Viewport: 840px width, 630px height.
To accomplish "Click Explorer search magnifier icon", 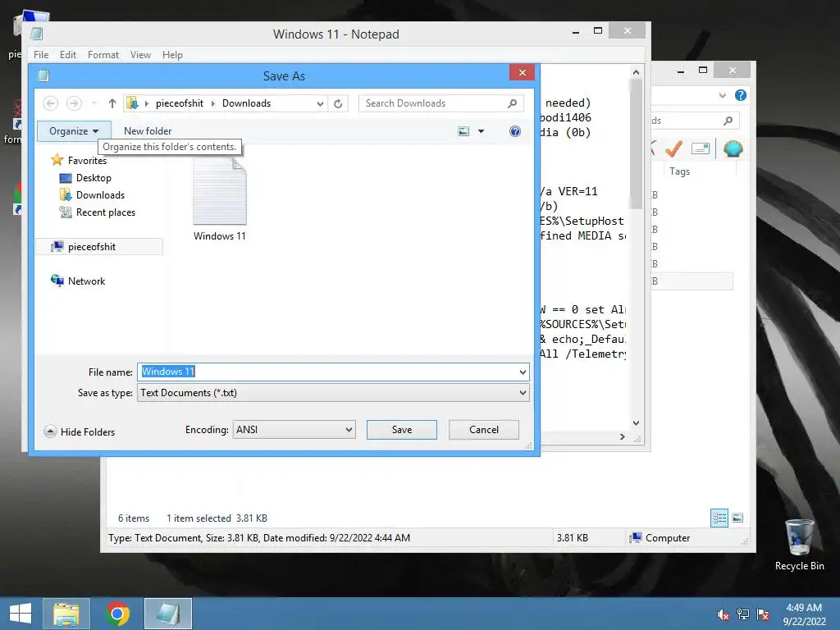I will coord(728,121).
